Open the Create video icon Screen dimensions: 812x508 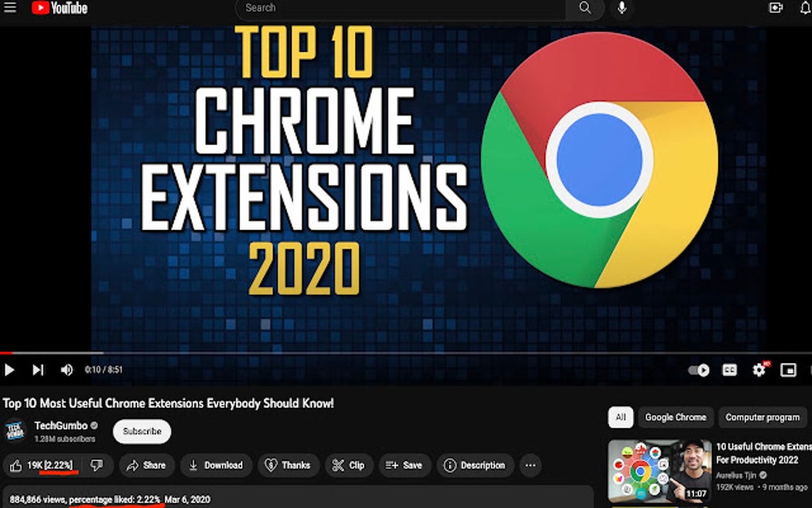(775, 8)
